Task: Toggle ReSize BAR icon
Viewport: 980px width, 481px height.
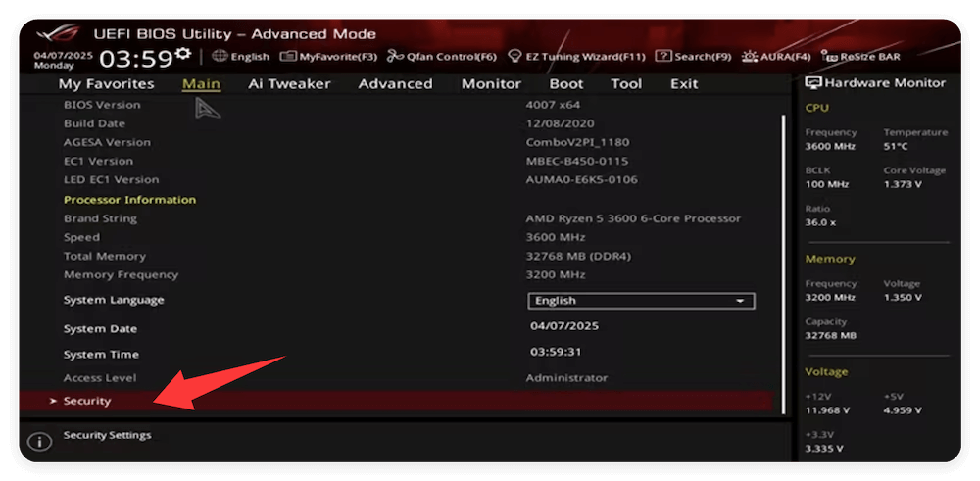Action: 829,56
